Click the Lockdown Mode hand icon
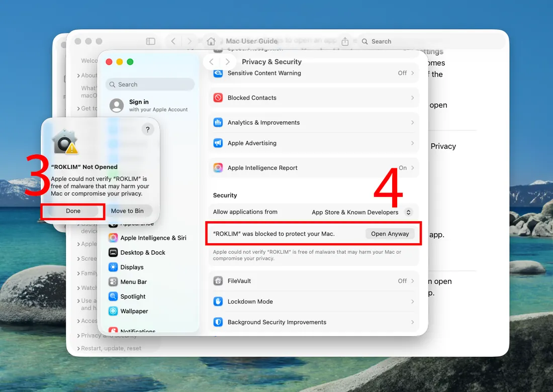Screen dimensions: 553x392 [x=218, y=302]
